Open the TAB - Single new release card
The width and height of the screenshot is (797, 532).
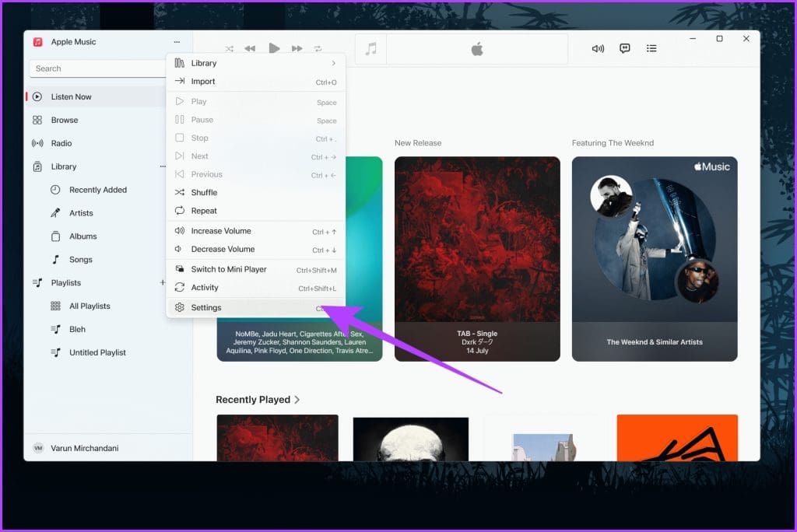(477, 259)
